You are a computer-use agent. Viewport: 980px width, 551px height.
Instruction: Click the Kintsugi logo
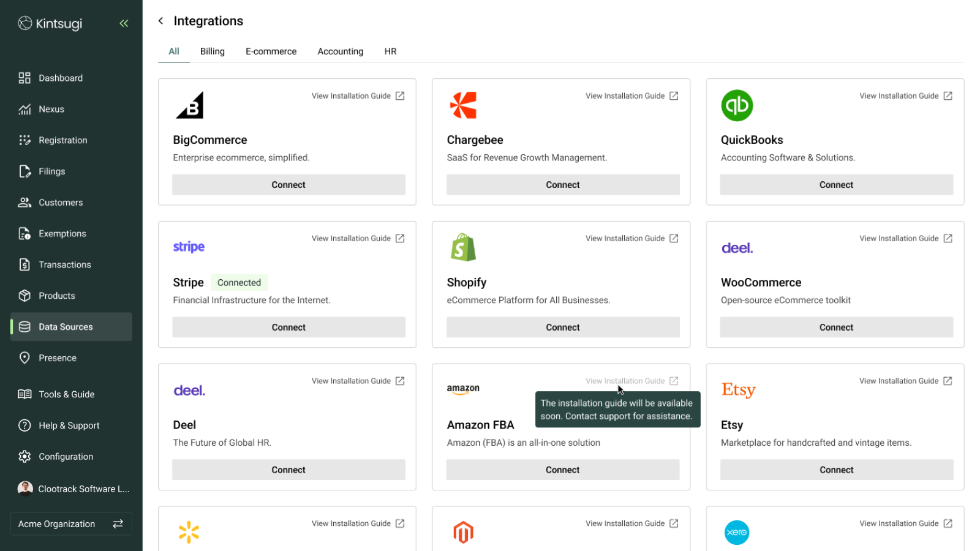tap(50, 23)
